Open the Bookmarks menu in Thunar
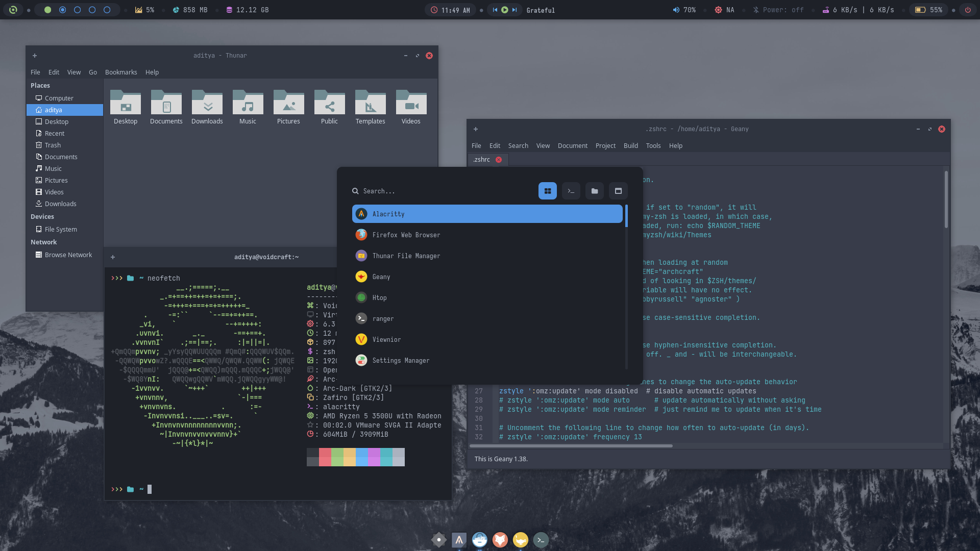The height and width of the screenshot is (551, 980). point(121,72)
